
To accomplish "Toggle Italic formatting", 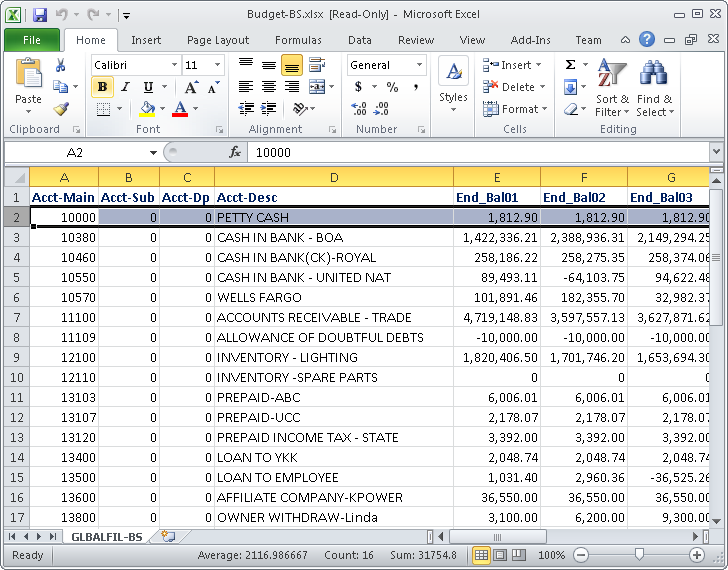I will 125,87.
